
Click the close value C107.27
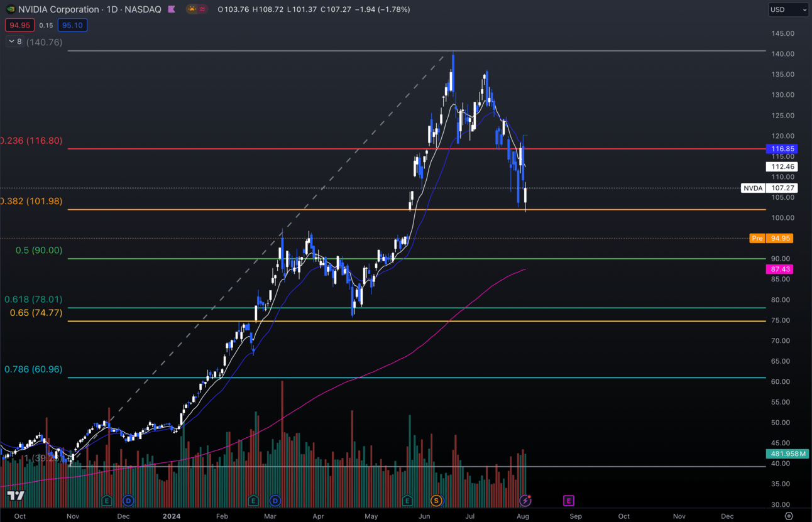click(x=336, y=9)
